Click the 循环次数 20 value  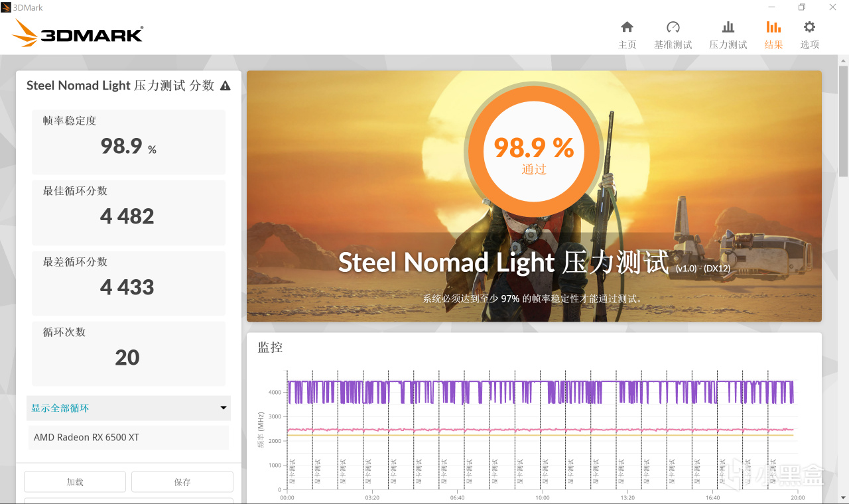pos(127,357)
